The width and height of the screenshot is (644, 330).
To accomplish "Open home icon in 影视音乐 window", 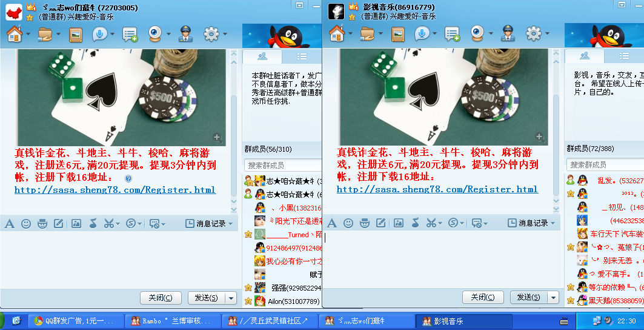I will pyautogui.click(x=337, y=34).
